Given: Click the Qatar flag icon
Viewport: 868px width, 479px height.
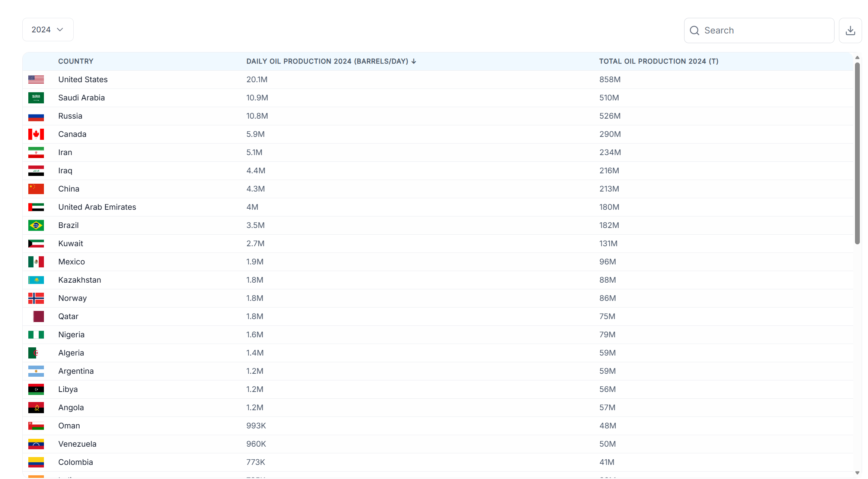Looking at the screenshot, I should pos(38,316).
